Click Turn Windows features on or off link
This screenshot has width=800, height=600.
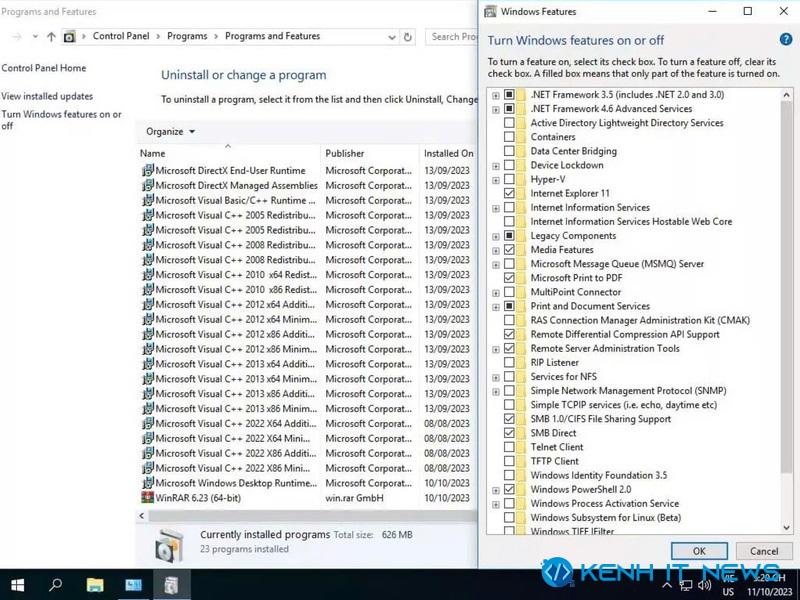(61, 120)
